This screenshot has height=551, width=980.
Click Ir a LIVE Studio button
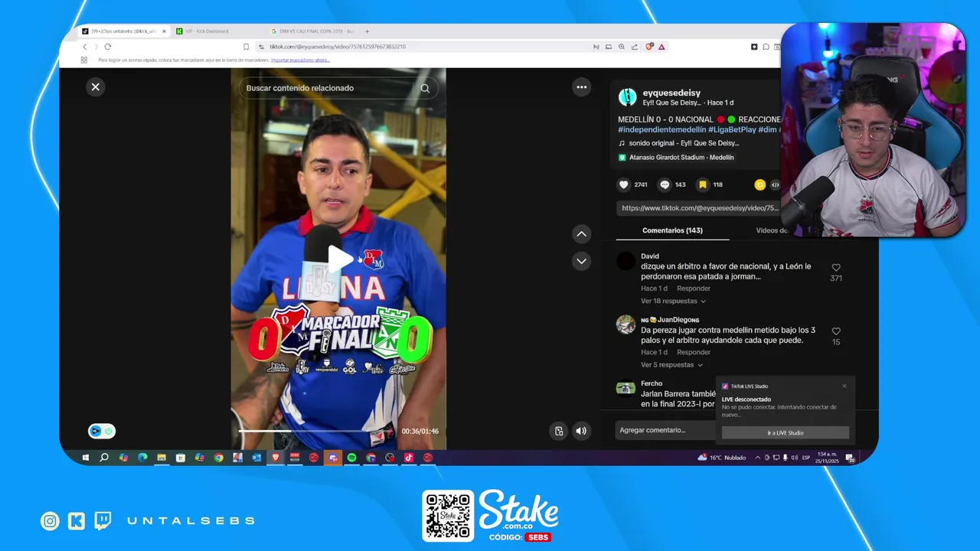(786, 433)
